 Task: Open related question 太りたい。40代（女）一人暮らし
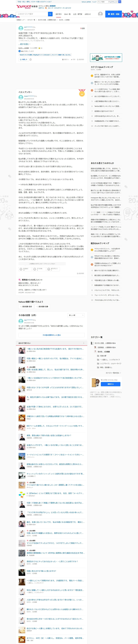[55, 638]
